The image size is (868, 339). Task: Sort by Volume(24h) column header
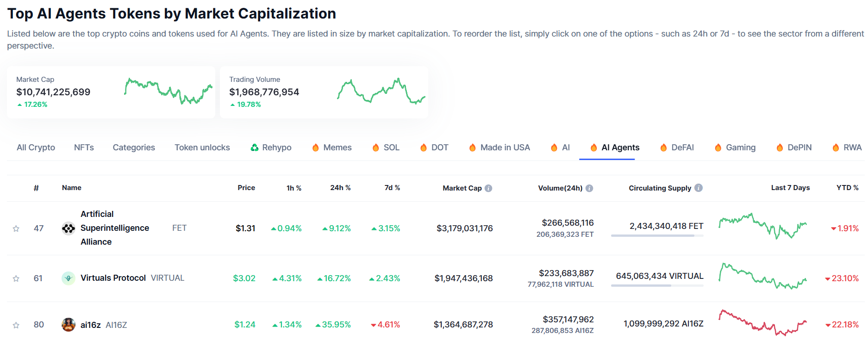(560, 188)
